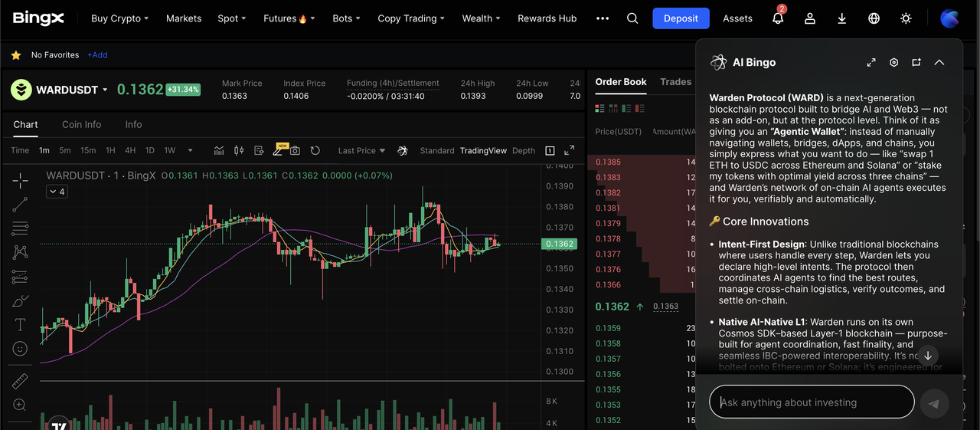
Task: Click the +Add favorites link
Action: pos(97,55)
